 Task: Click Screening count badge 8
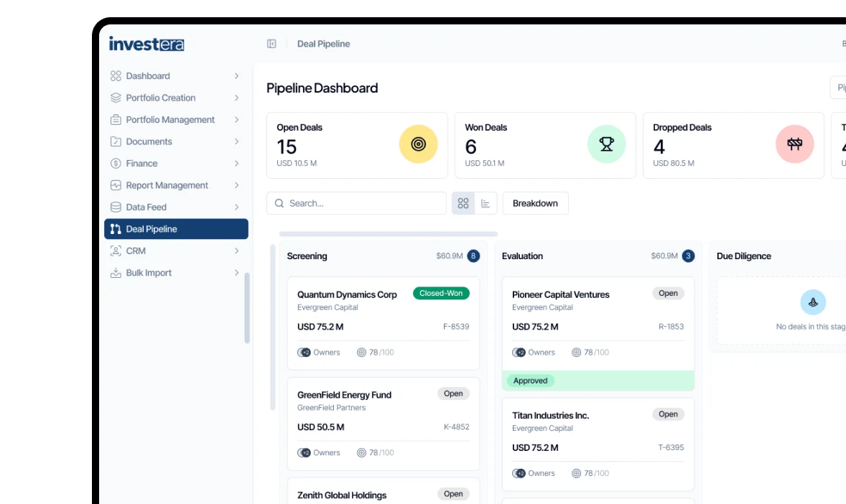tap(473, 256)
